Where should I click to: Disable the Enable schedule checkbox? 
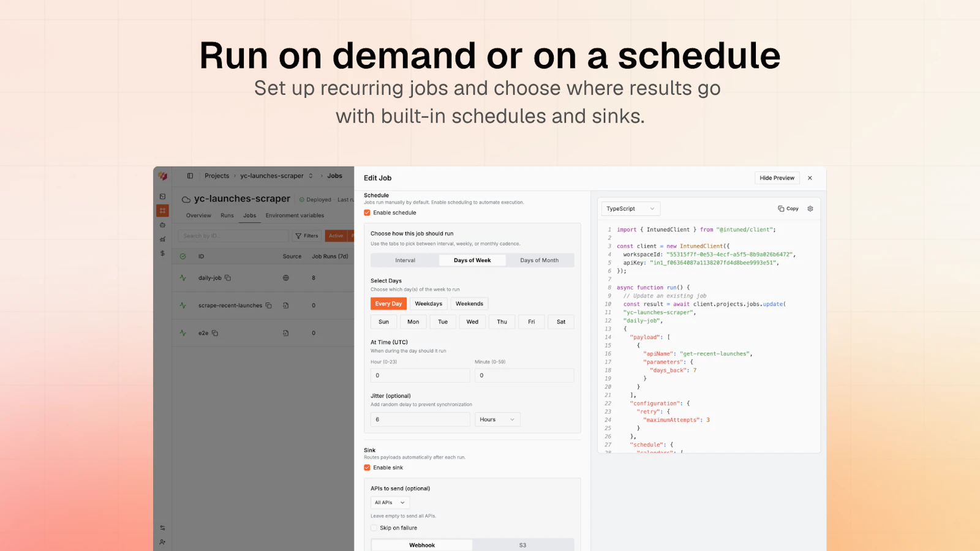[367, 213]
